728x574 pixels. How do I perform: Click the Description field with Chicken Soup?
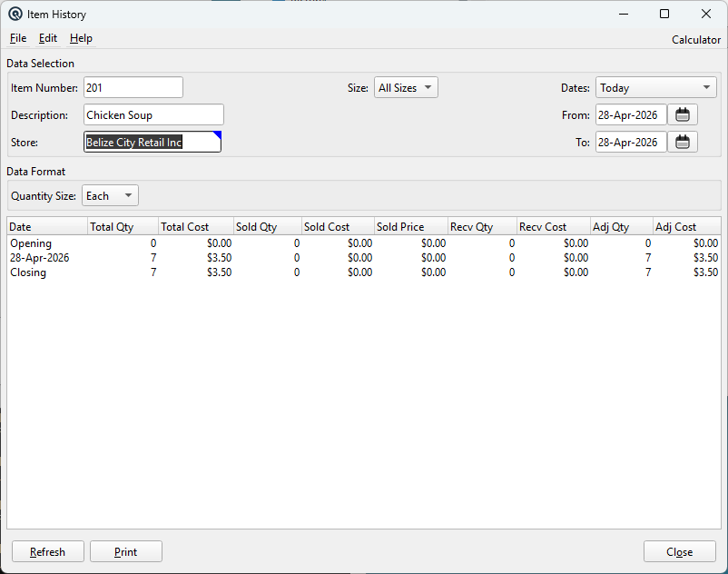point(153,114)
